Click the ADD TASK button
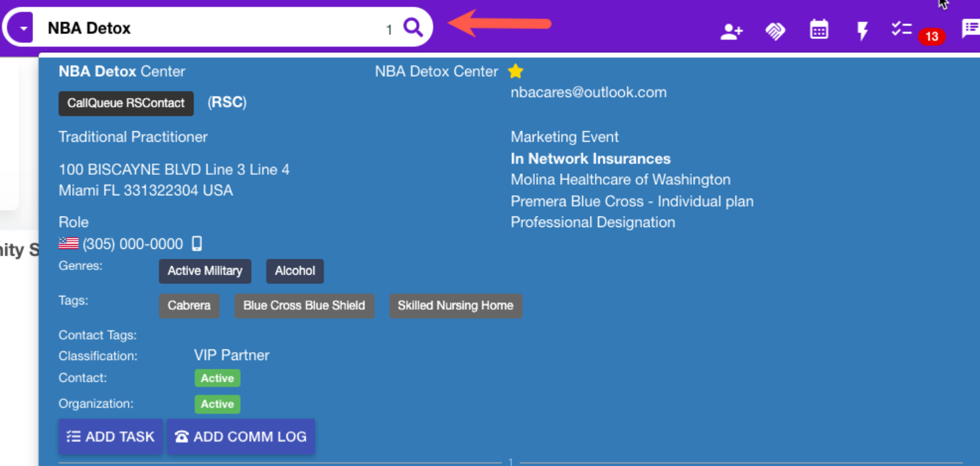This screenshot has height=466, width=980. click(x=111, y=437)
